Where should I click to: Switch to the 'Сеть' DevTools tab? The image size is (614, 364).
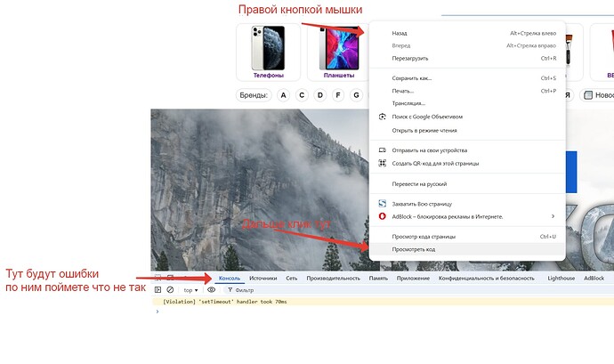point(291,279)
